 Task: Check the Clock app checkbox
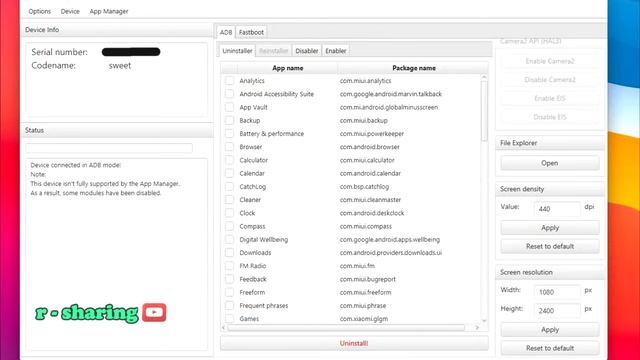(229, 213)
